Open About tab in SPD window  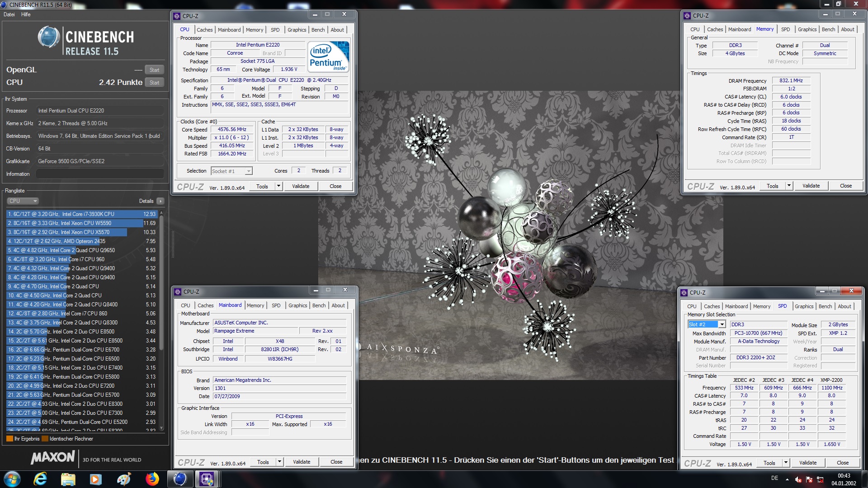[844, 306]
